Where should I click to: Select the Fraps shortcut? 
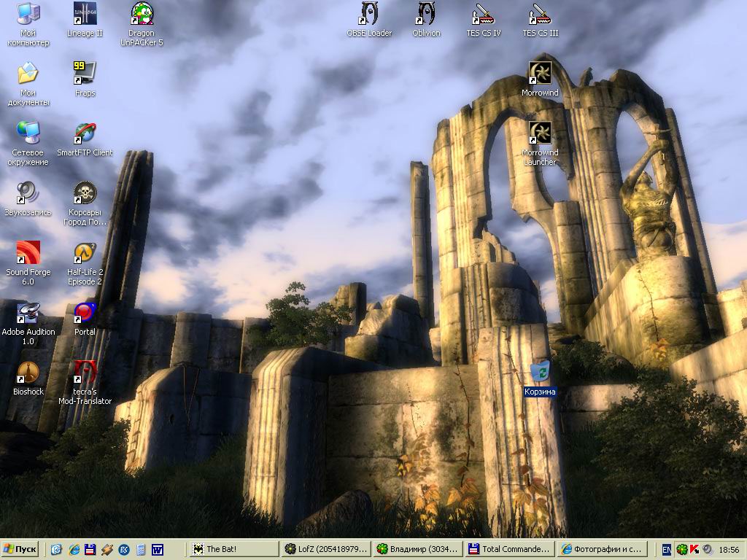[85, 79]
